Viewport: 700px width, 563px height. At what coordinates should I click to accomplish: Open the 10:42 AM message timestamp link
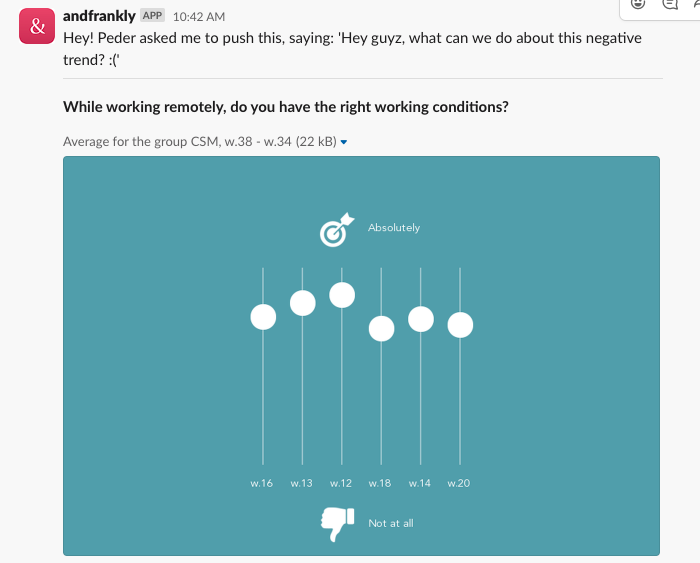pyautogui.click(x=199, y=17)
